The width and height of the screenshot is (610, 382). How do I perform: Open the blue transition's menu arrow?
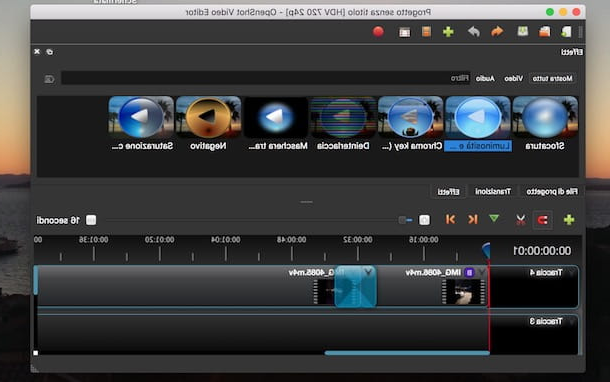[x=368, y=272]
